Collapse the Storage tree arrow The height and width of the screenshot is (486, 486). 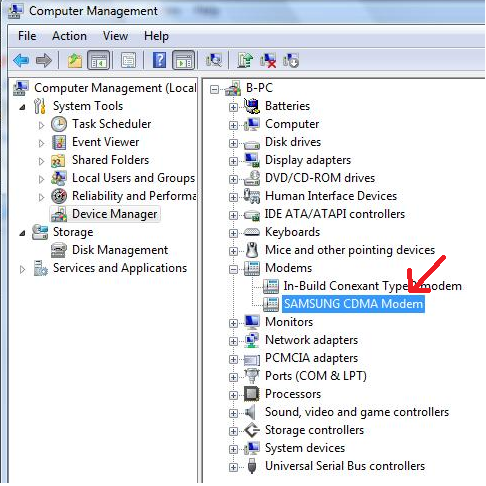pos(22,233)
